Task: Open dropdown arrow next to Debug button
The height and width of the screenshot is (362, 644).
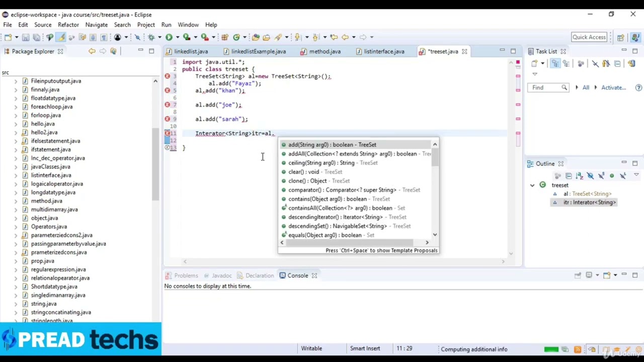Action: coord(160,37)
